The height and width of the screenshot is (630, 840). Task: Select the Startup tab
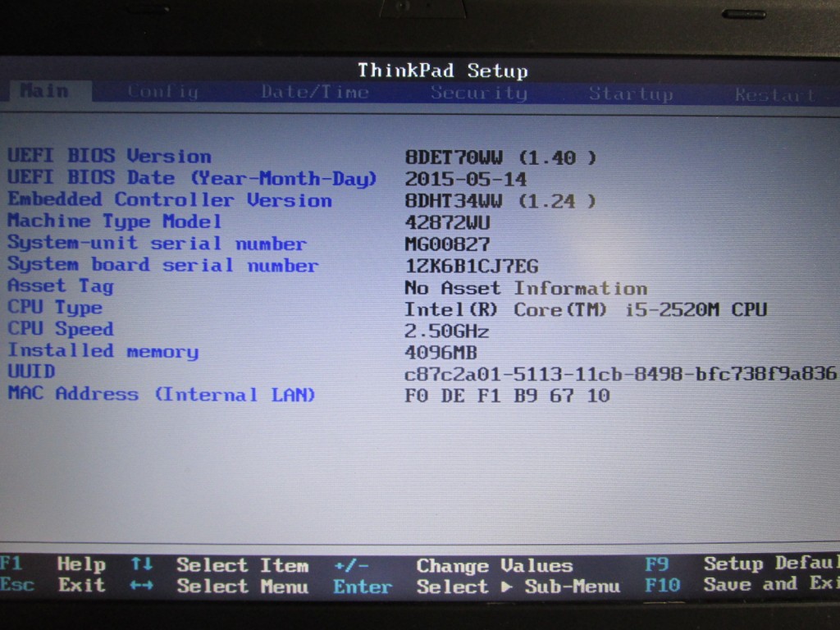[x=631, y=94]
